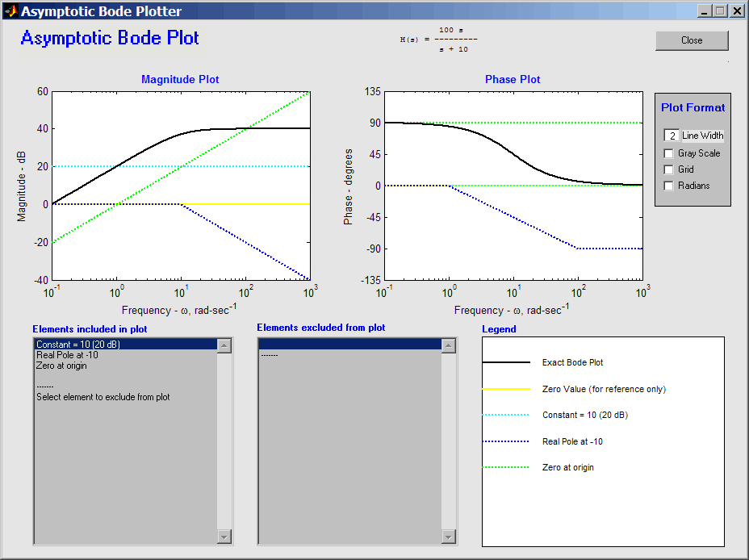
Task: Click the down arrow of included elements scrollbar
Action: [224, 537]
